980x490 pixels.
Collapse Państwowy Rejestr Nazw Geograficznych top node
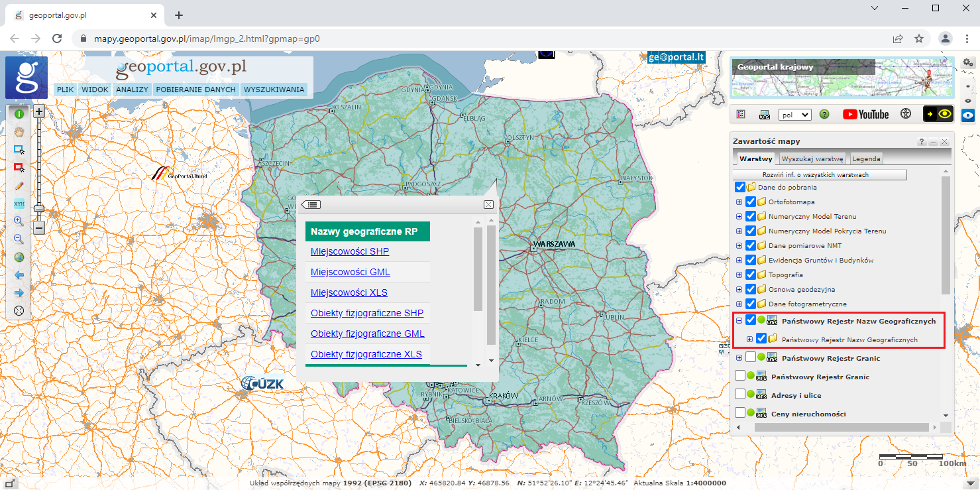click(739, 321)
